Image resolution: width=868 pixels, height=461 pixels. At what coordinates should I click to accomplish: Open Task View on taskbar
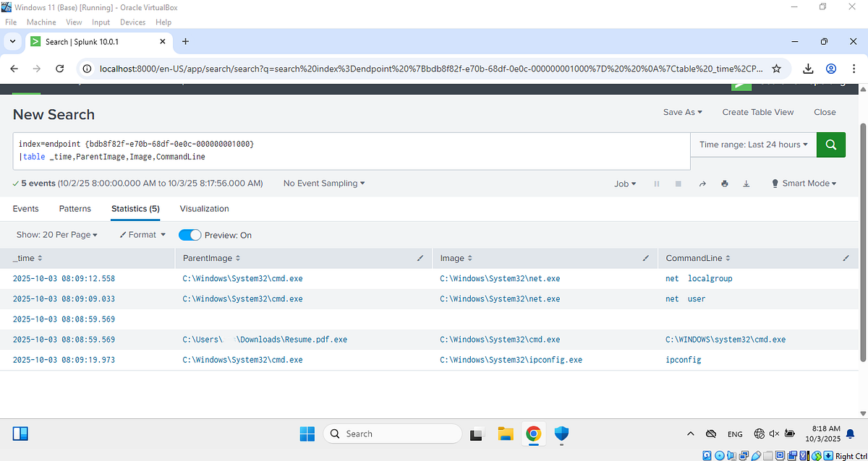click(x=476, y=434)
